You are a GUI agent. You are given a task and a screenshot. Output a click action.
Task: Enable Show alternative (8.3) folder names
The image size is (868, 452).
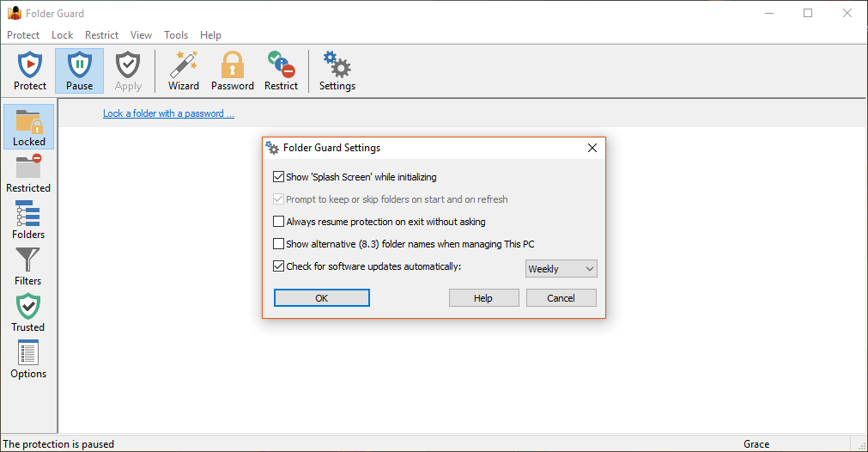(x=278, y=244)
